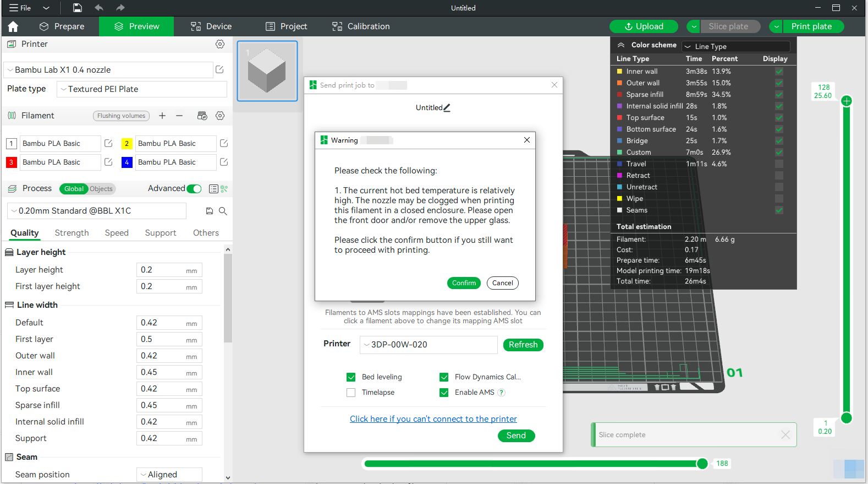Click the undo arrow icon
868x484 pixels.
pos(99,8)
